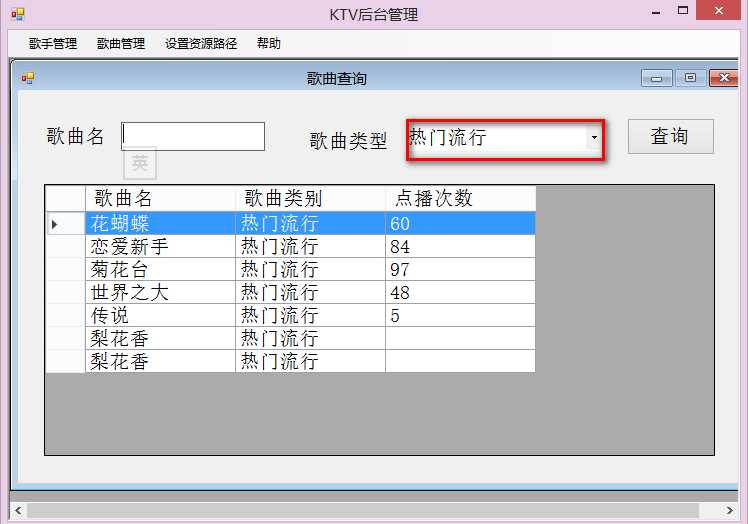Click the KTV后台管理 window app icon
The image size is (748, 524).
coord(18,14)
